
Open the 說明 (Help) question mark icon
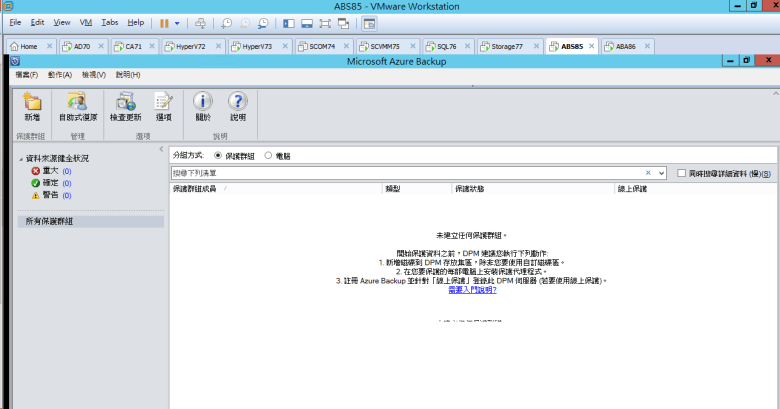(x=237, y=107)
